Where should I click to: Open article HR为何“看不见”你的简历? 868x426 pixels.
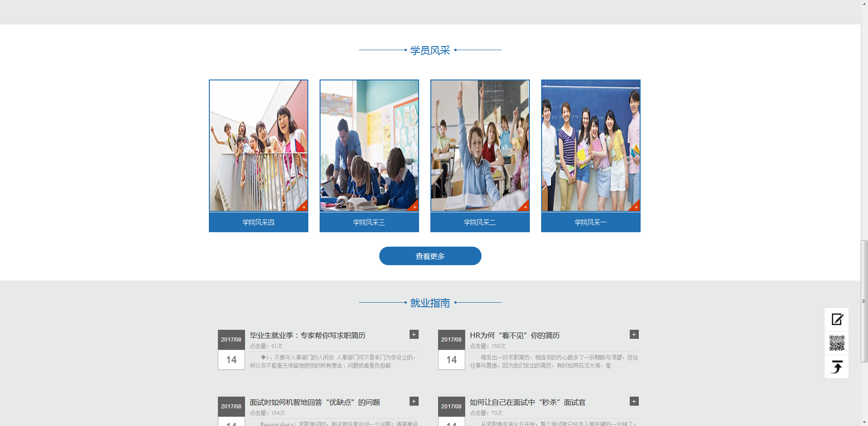click(x=514, y=336)
